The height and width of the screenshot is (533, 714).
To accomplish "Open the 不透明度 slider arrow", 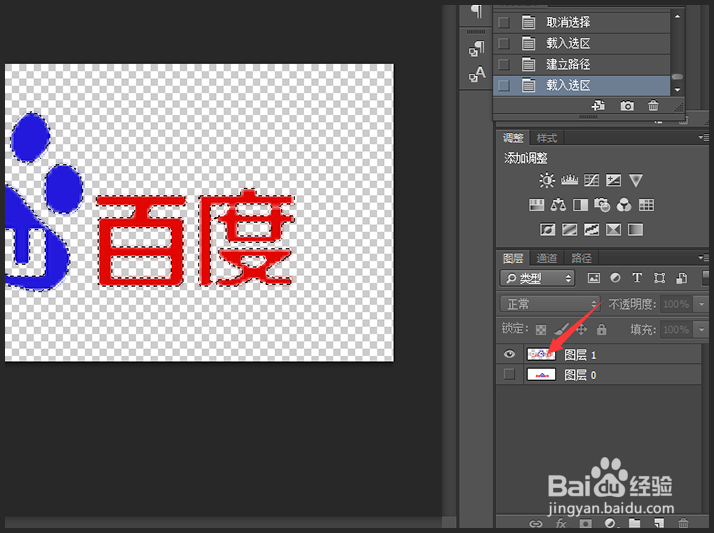I will [x=702, y=304].
